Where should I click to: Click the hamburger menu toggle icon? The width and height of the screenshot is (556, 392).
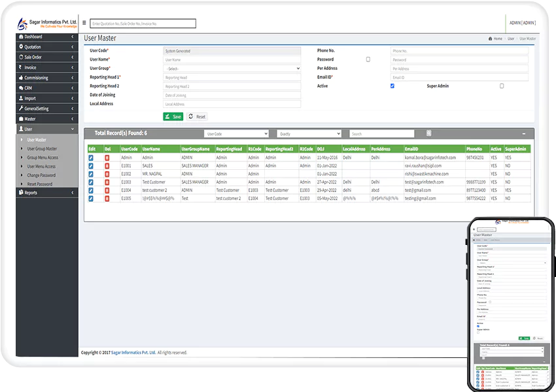[84, 23]
